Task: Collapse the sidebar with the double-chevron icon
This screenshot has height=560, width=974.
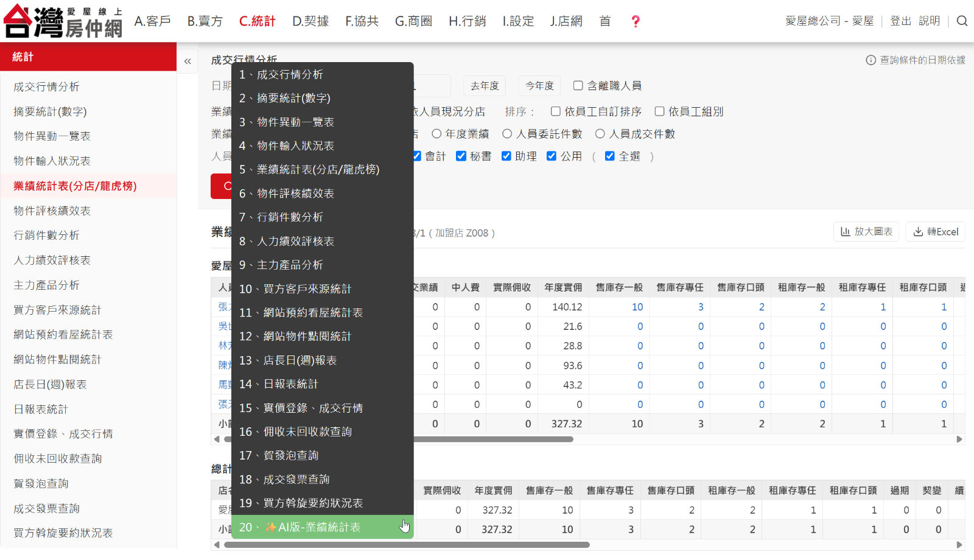Action: (187, 61)
